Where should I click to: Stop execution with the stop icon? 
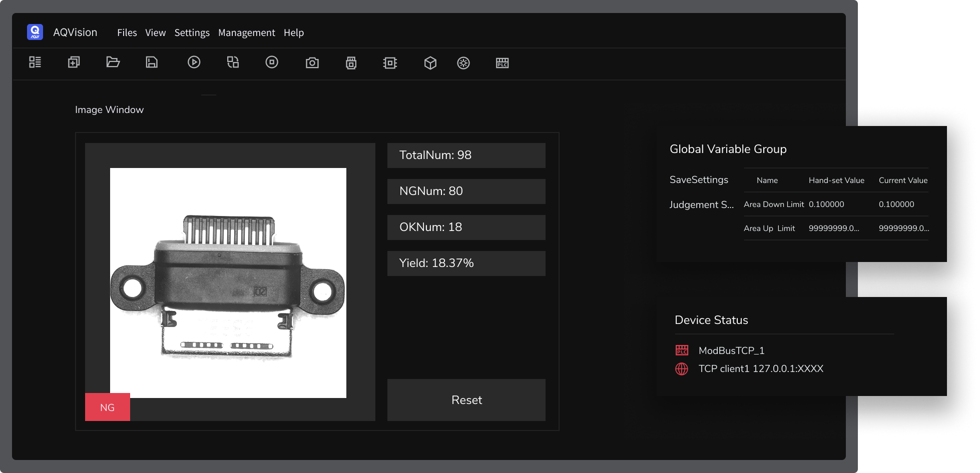pyautogui.click(x=272, y=62)
